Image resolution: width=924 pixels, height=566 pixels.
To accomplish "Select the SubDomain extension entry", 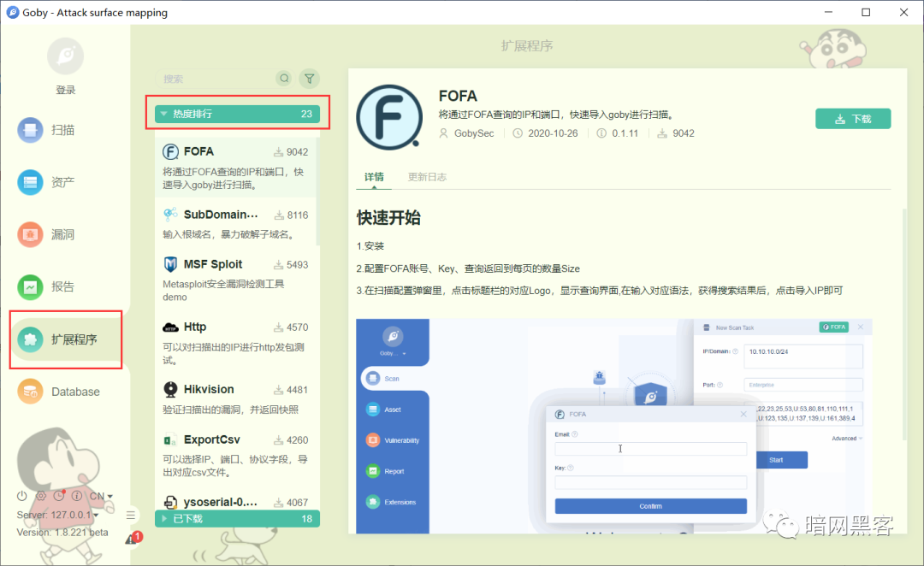I will coord(236,223).
